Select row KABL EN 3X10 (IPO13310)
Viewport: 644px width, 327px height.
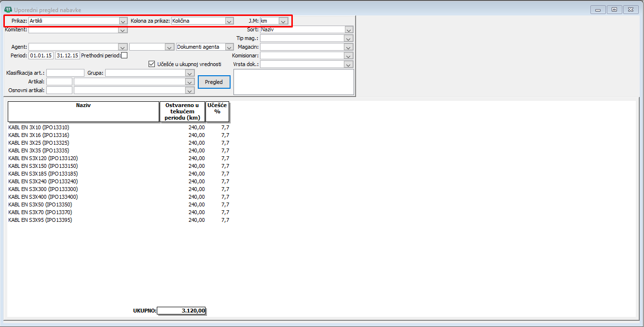39,127
